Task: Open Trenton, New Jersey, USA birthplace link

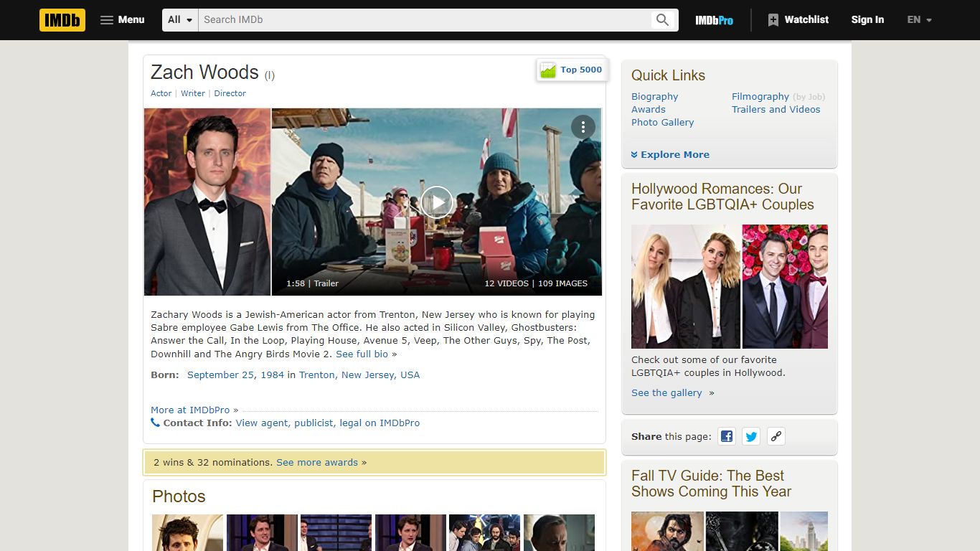Action: 359,375
